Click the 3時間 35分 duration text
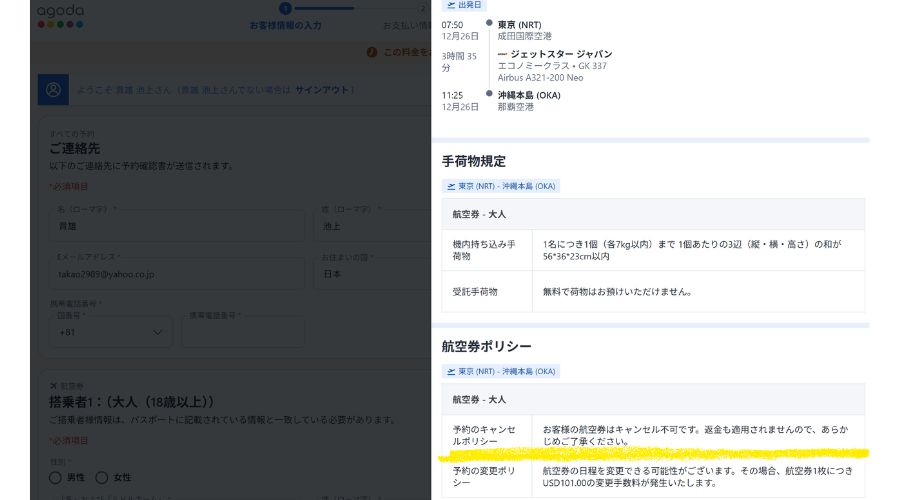This screenshot has height=500, width=900. (x=459, y=62)
